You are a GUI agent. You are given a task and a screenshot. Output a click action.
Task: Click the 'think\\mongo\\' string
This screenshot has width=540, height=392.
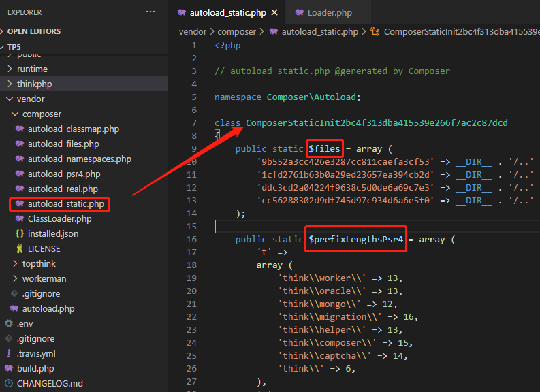click(319, 304)
